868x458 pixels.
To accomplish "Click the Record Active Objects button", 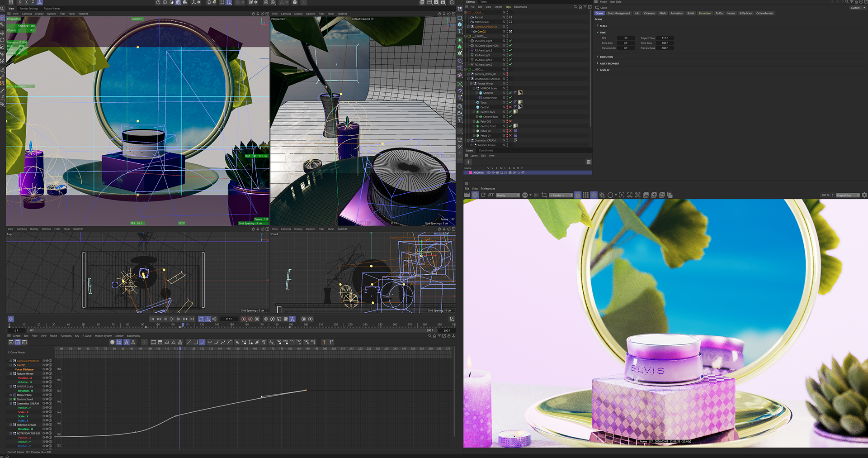I will point(244,319).
